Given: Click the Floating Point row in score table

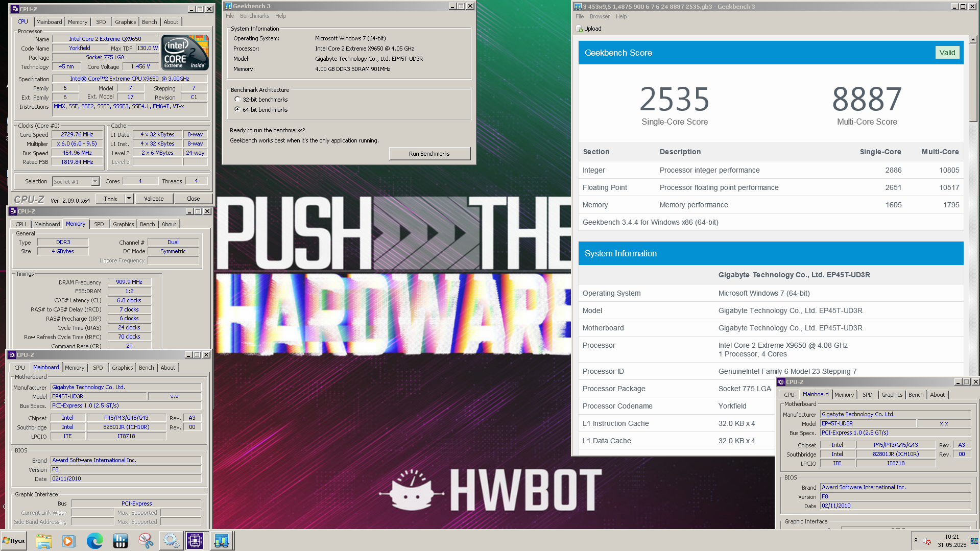Looking at the screenshot, I should click(771, 187).
